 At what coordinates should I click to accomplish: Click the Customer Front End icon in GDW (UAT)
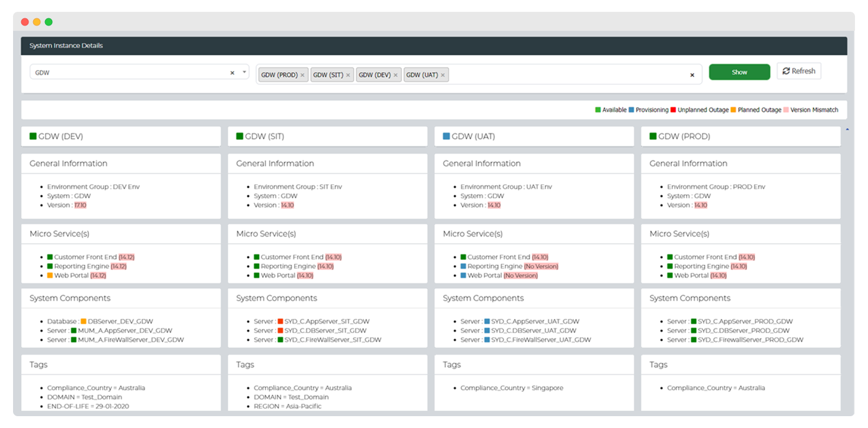pos(464,257)
